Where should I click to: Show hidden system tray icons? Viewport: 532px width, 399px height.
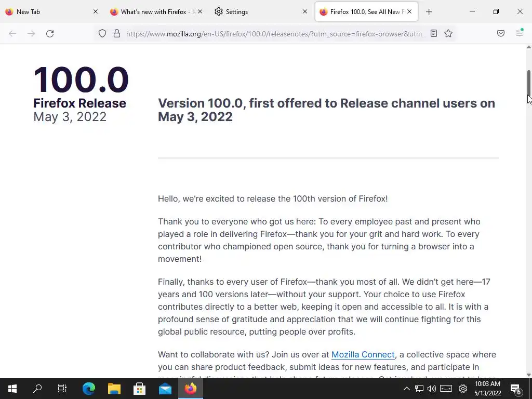pos(406,389)
